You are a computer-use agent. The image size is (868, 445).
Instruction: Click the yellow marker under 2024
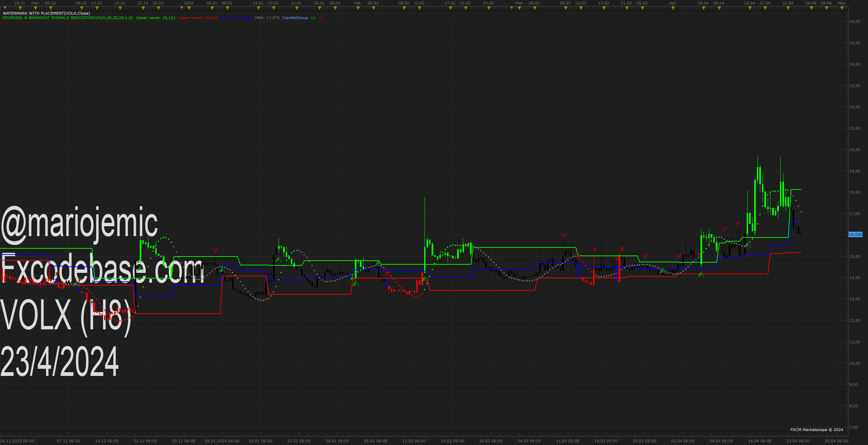point(189,8)
